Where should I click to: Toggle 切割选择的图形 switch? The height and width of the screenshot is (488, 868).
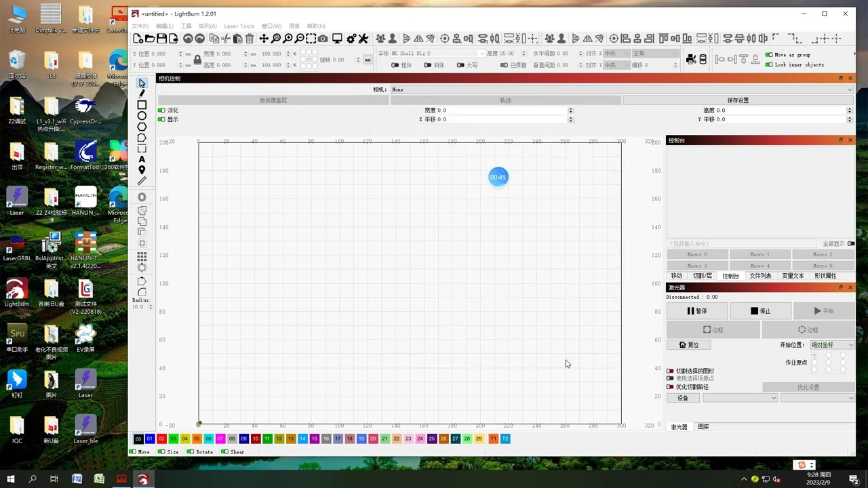tap(670, 371)
